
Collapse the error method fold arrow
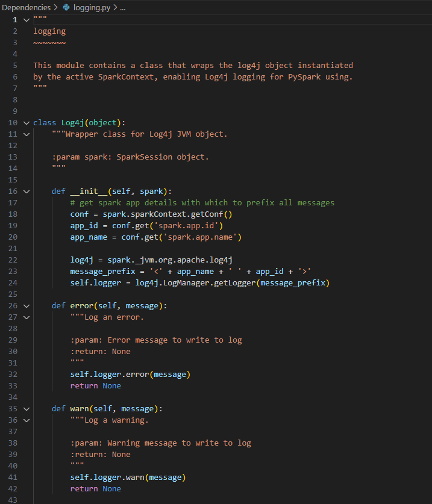pyautogui.click(x=26, y=305)
